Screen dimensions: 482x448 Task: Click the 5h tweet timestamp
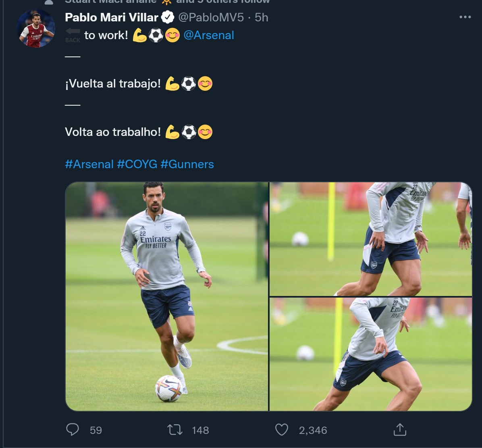point(262,17)
